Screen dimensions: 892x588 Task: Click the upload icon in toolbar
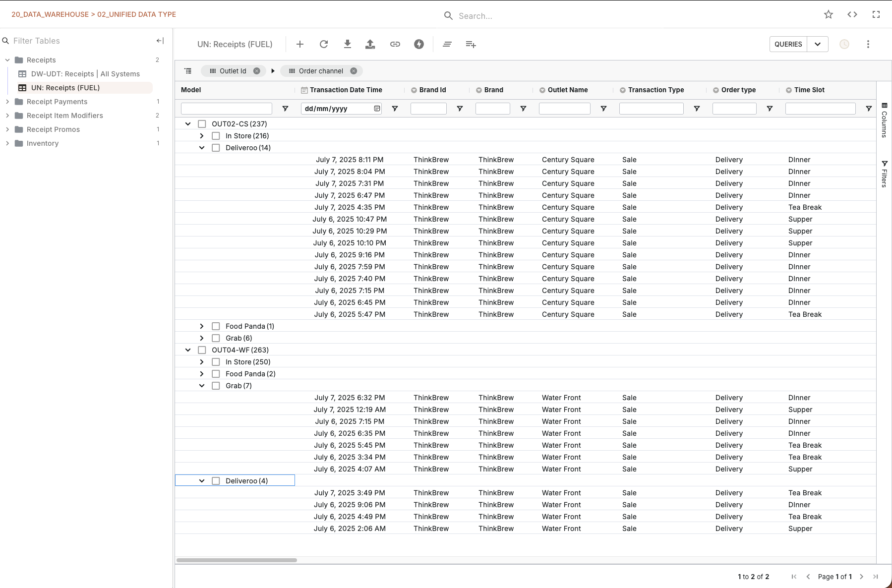(x=370, y=44)
